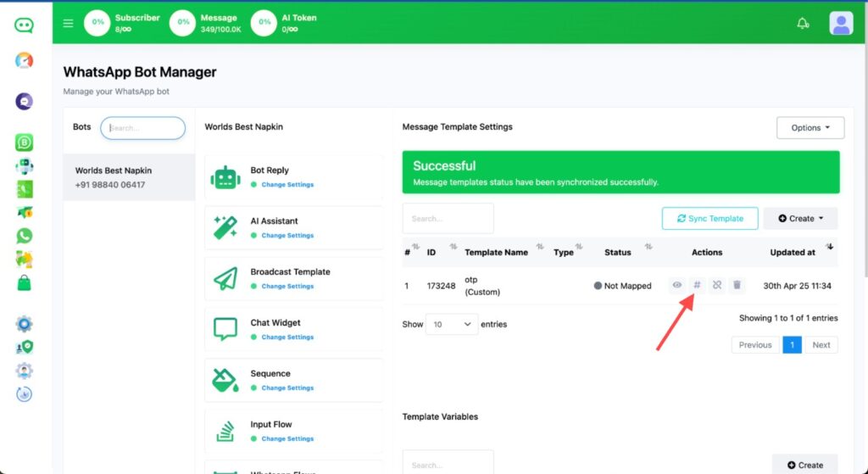Open the user gear avatar sidebar icon

click(24, 371)
